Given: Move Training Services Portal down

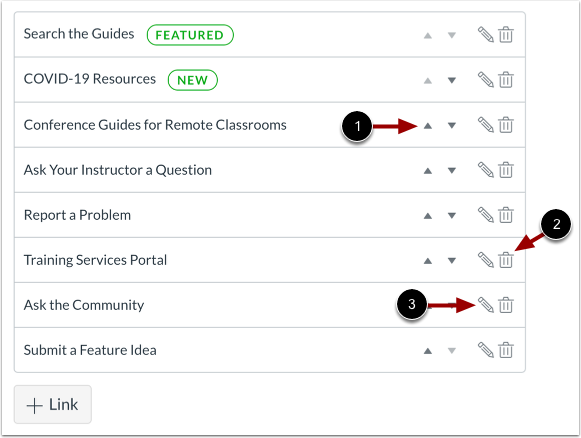Looking at the screenshot, I should (452, 261).
